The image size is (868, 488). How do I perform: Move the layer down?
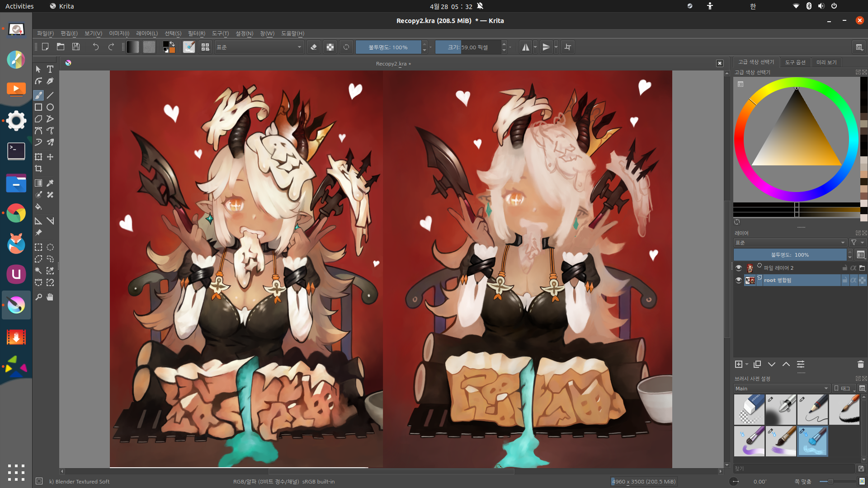772,364
